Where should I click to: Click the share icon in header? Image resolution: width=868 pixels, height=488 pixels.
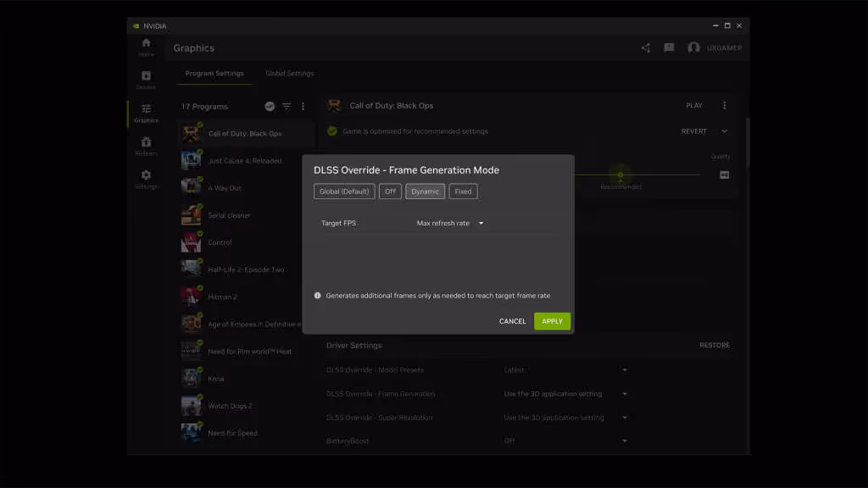[x=646, y=48]
